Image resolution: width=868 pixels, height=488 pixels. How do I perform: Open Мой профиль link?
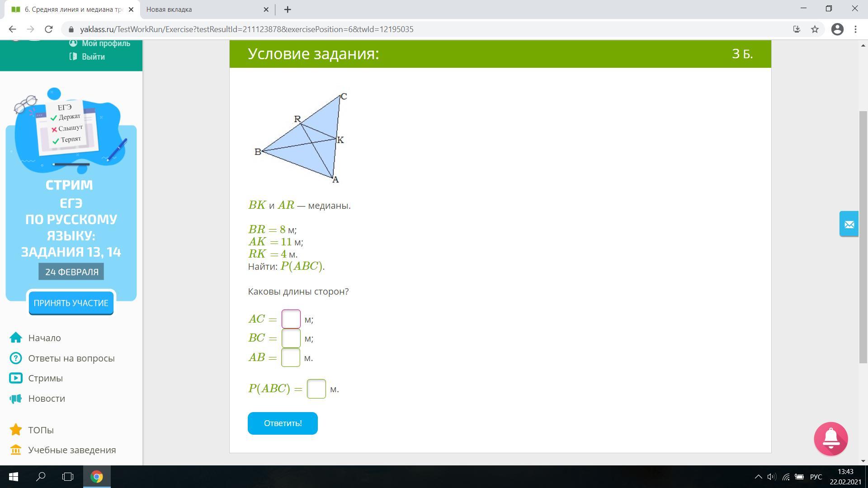click(106, 43)
